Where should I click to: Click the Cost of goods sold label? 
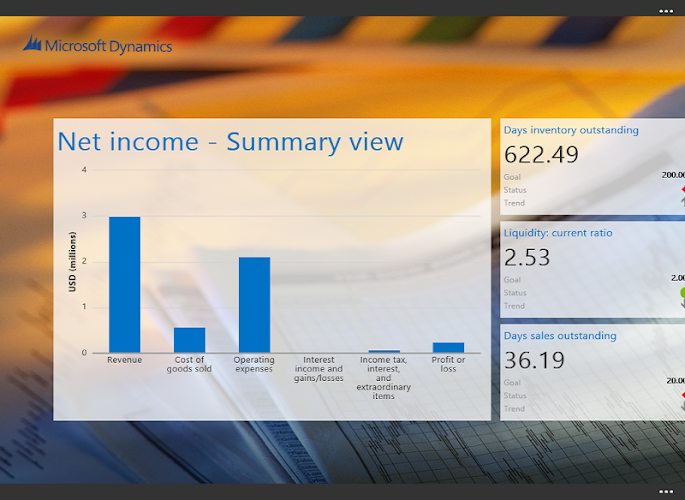[x=189, y=364]
